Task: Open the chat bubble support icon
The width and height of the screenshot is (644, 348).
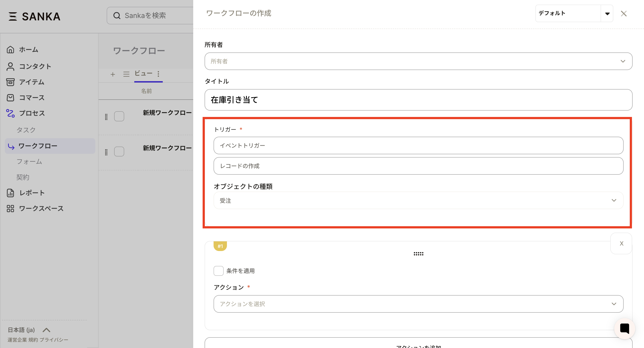Action: (x=624, y=328)
